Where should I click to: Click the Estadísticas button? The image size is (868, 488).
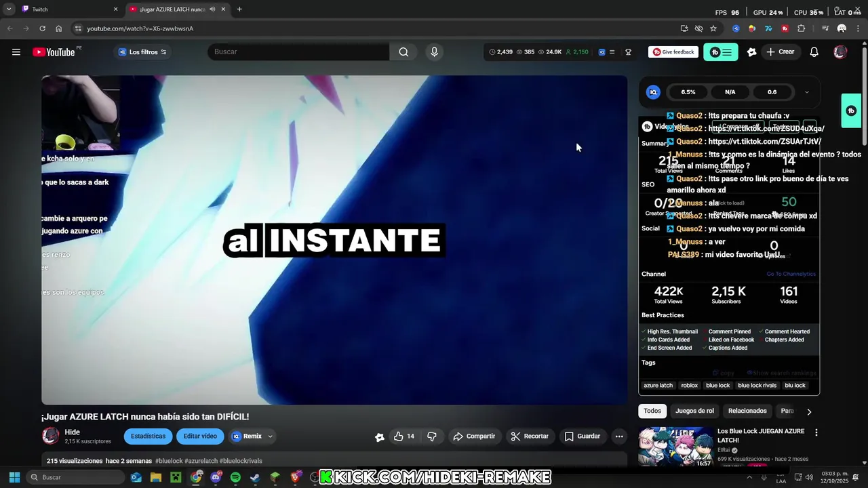148,436
